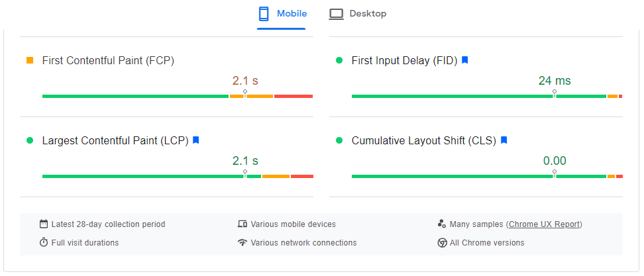644x276 pixels.
Task: Click the wifi icon beside network connections
Action: click(x=242, y=243)
